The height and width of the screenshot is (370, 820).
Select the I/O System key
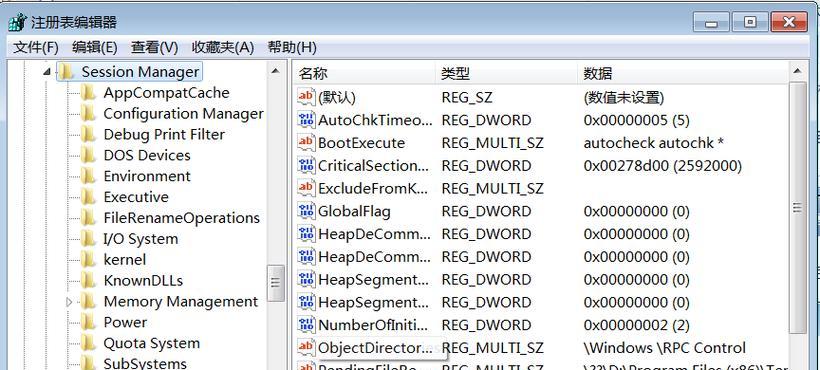(x=141, y=239)
